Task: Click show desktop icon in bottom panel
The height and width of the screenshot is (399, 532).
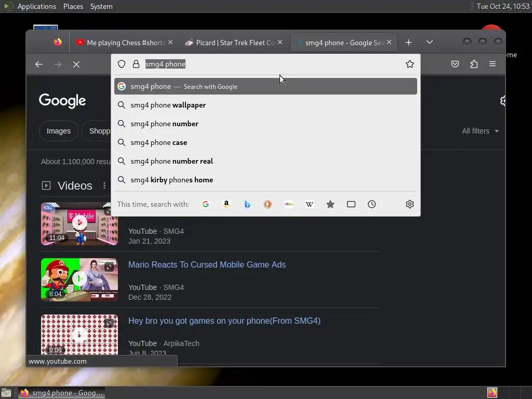Action: coord(6,393)
